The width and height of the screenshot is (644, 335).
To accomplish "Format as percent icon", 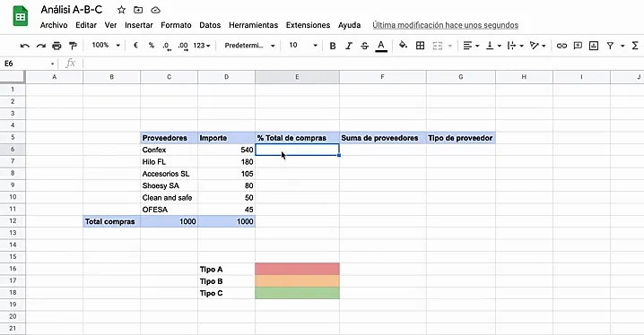I will (x=152, y=45).
